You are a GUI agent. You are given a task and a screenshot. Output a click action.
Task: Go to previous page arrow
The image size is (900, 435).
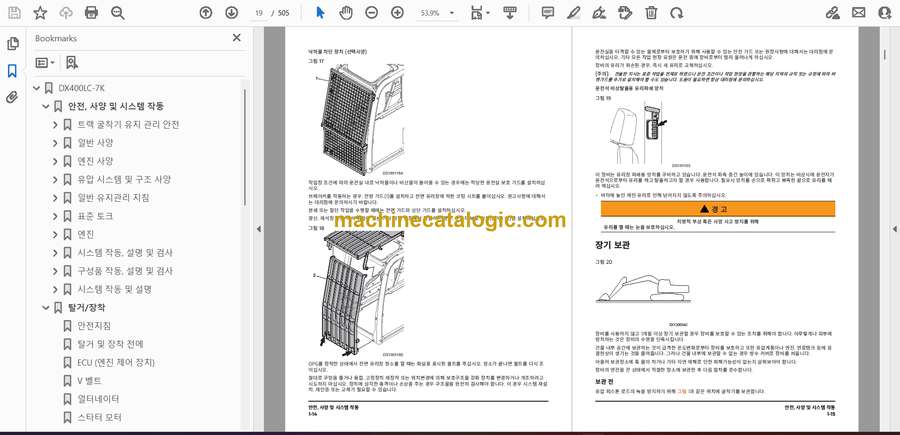click(x=206, y=13)
